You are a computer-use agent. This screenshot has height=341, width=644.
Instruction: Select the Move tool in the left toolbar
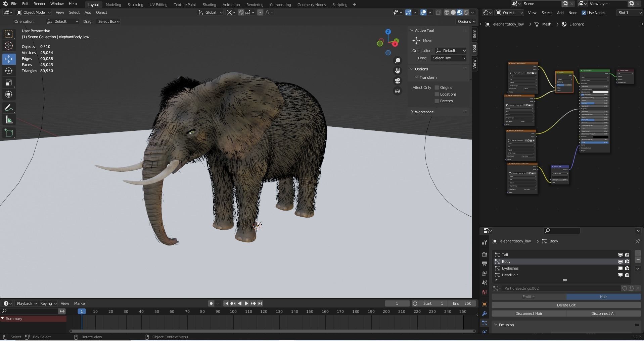(9, 59)
